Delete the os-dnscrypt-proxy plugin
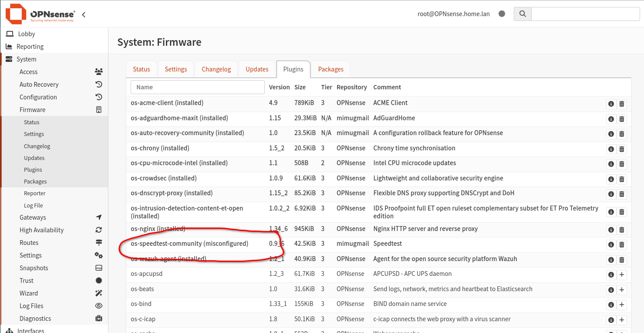This screenshot has height=333, width=644. tap(622, 194)
